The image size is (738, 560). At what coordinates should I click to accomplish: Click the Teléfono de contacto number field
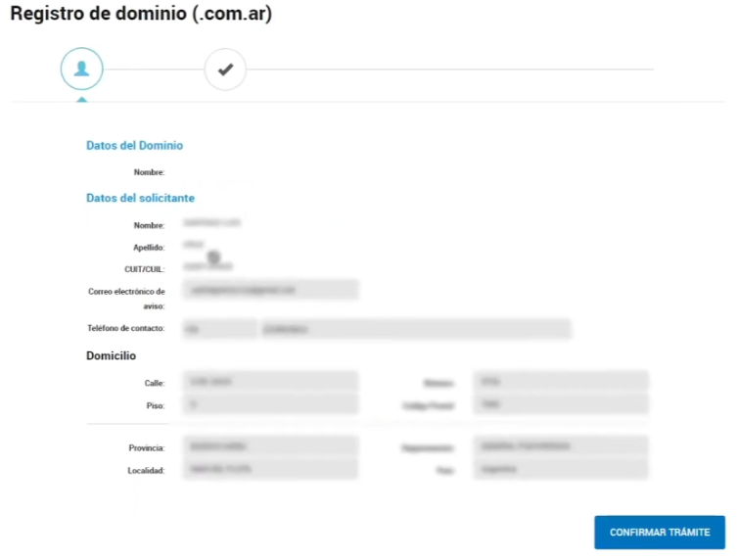415,329
